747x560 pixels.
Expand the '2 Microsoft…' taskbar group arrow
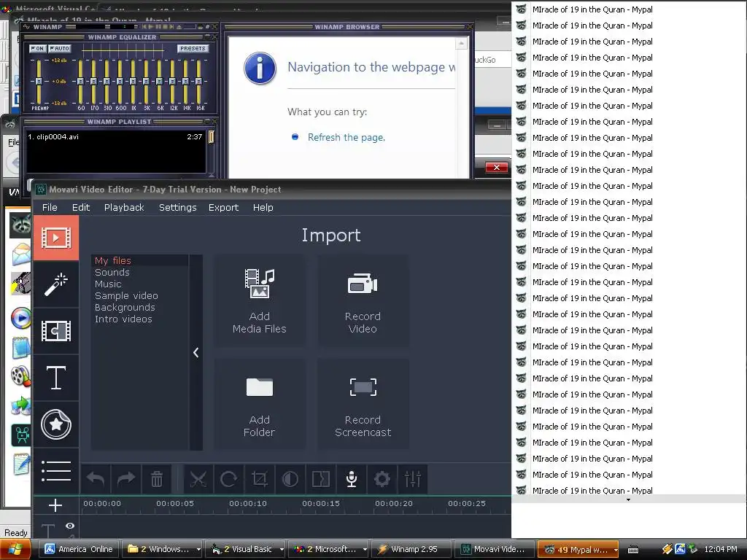pyautogui.click(x=365, y=549)
